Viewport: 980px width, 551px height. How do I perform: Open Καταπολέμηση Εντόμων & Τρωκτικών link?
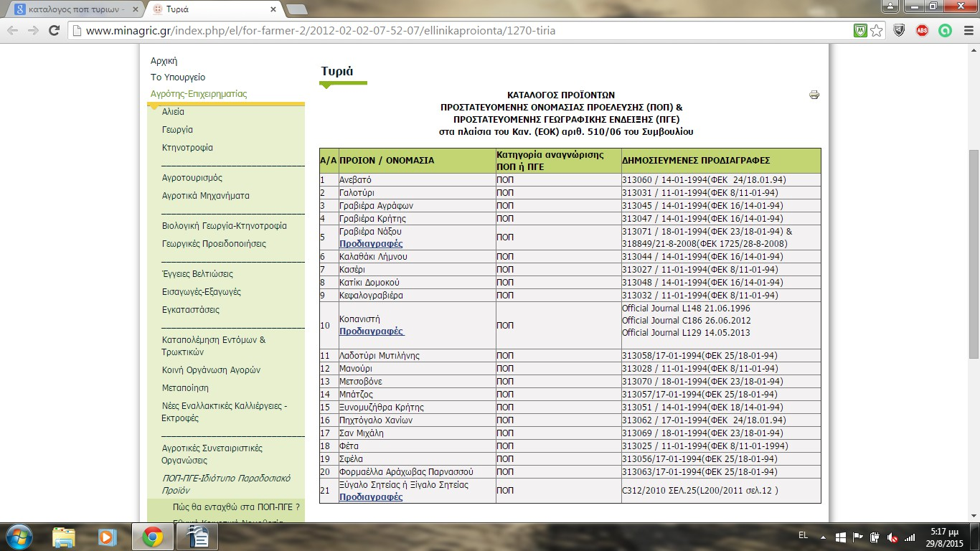214,346
